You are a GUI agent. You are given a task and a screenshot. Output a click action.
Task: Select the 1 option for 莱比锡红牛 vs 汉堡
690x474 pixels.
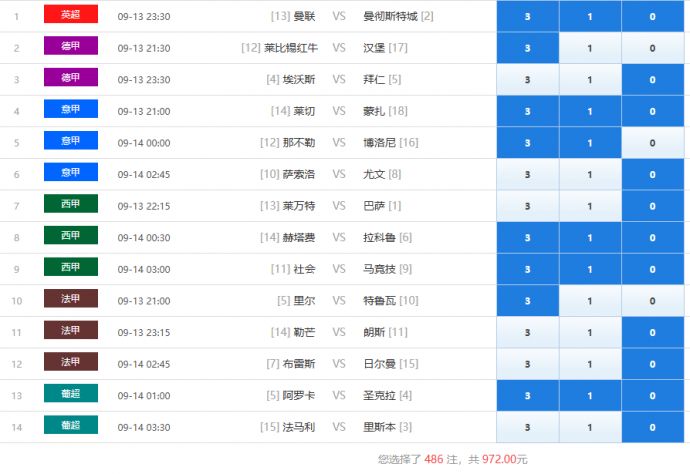tap(590, 48)
